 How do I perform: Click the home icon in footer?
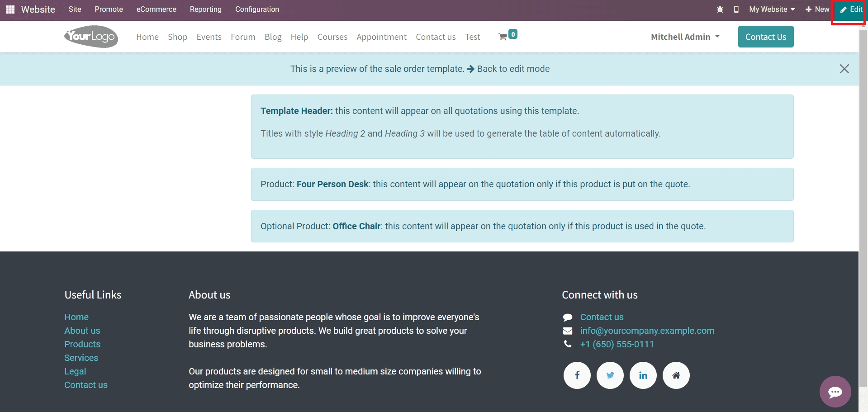click(x=676, y=375)
